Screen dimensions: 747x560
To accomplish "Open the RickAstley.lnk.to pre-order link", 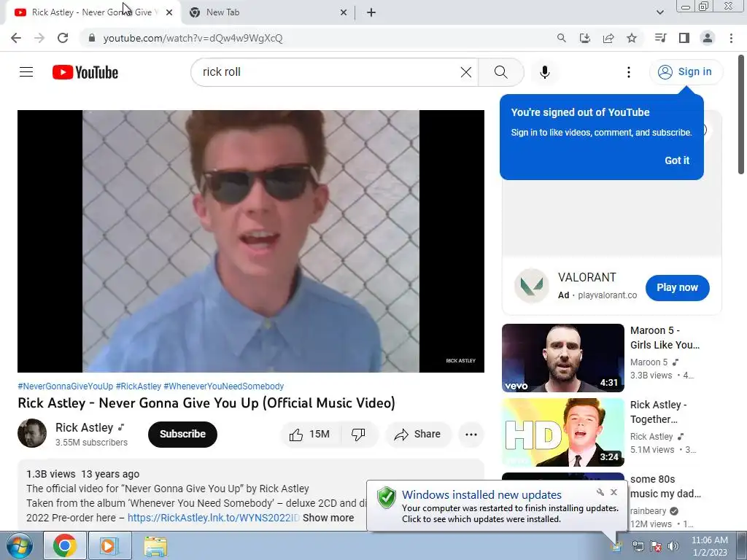I will [x=214, y=518].
